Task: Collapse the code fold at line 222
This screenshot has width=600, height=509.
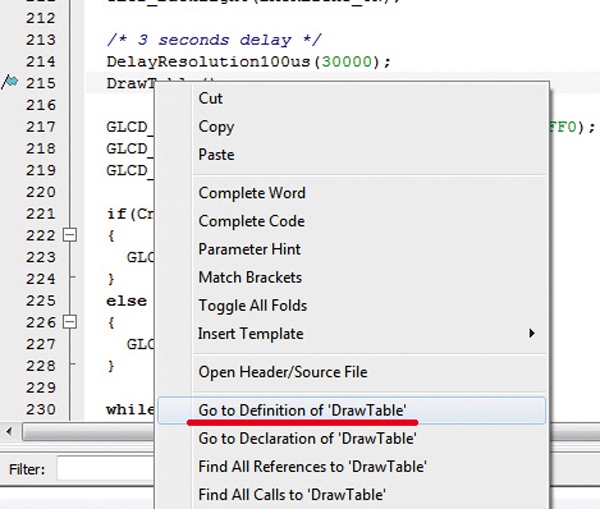Action: [70, 234]
